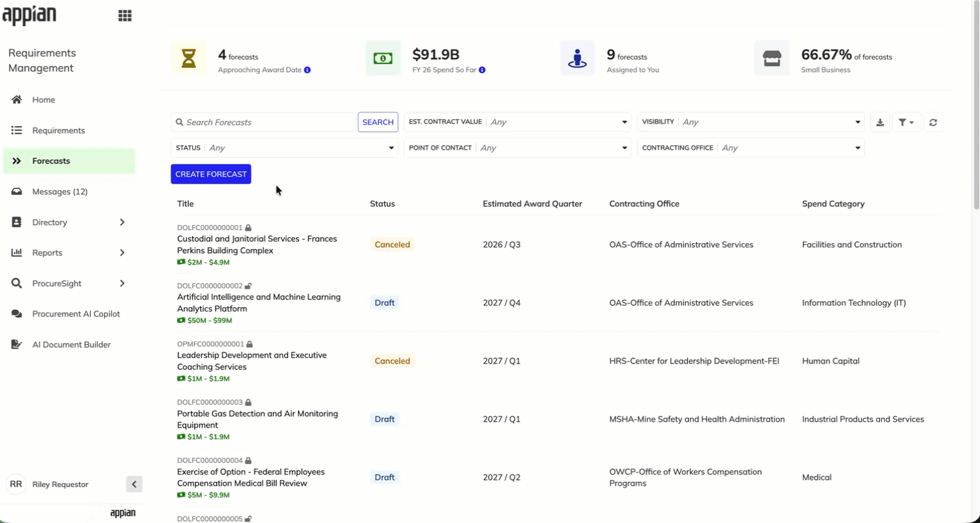Click info icon beside FY 26 Spend
Image resolution: width=980 pixels, height=523 pixels.
[482, 70]
